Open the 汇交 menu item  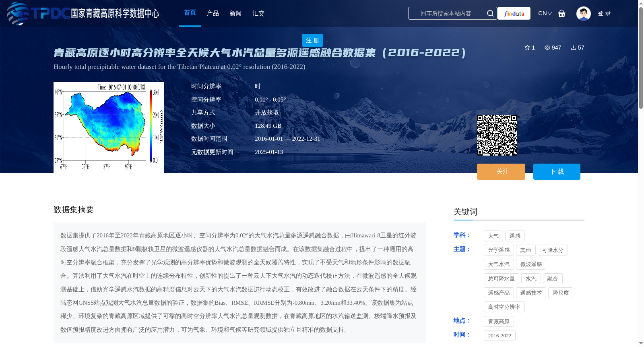[x=258, y=13]
